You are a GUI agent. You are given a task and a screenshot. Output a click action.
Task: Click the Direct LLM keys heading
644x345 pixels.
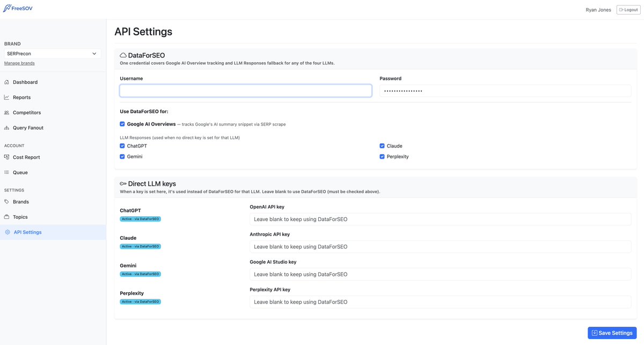(x=152, y=183)
